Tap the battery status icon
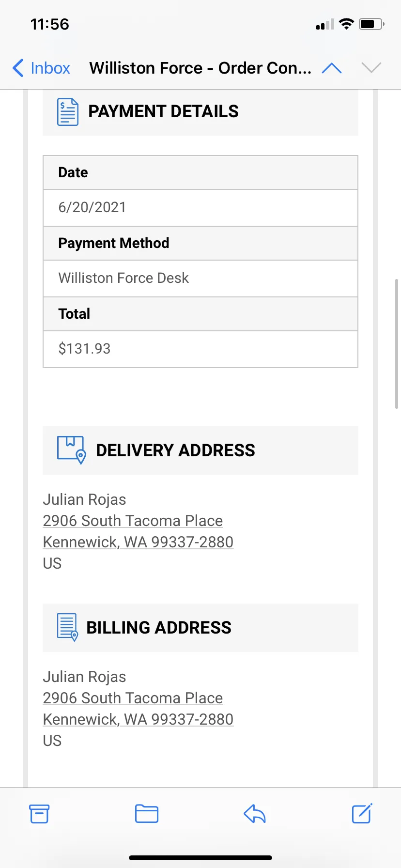 coord(371,24)
